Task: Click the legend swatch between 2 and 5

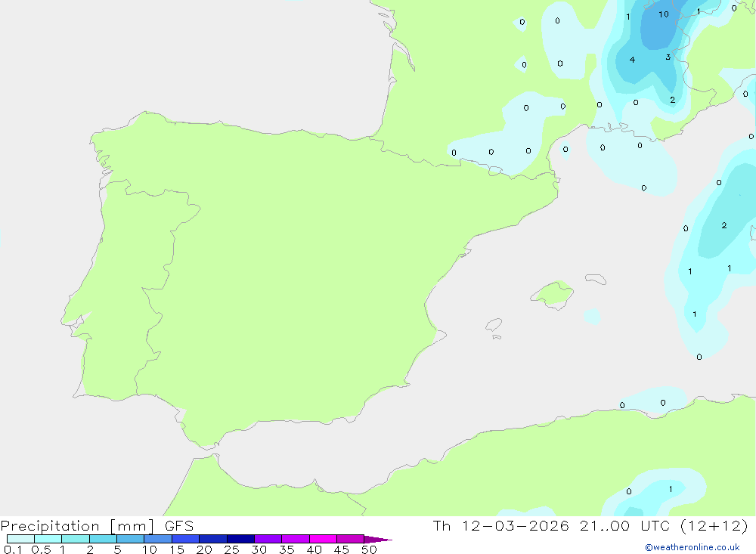Action: (103, 539)
